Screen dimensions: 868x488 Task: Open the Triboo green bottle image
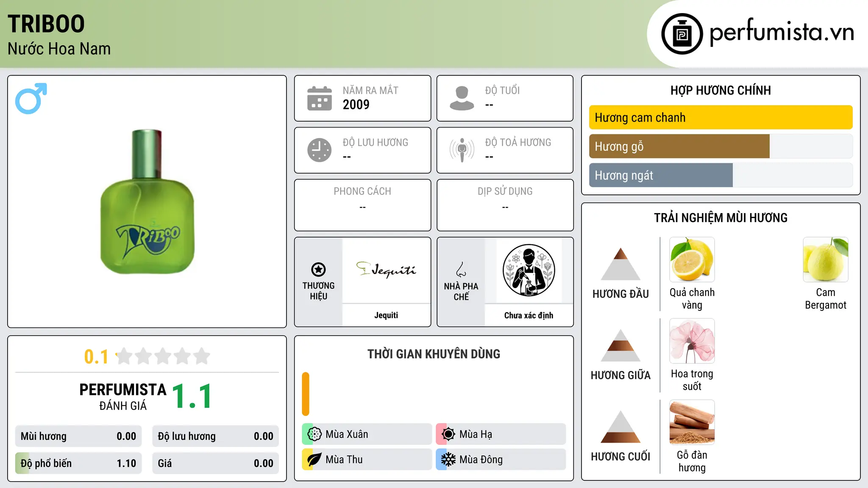[147, 202]
